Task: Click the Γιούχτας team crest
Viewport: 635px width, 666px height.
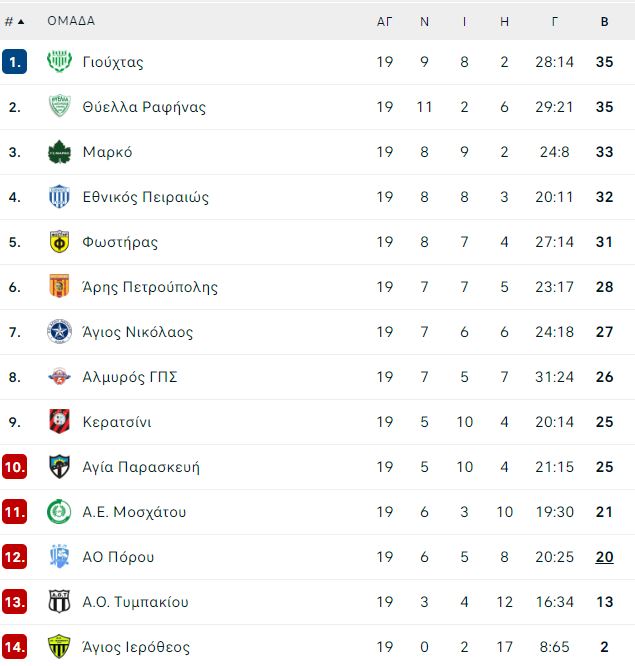Action: [x=59, y=62]
